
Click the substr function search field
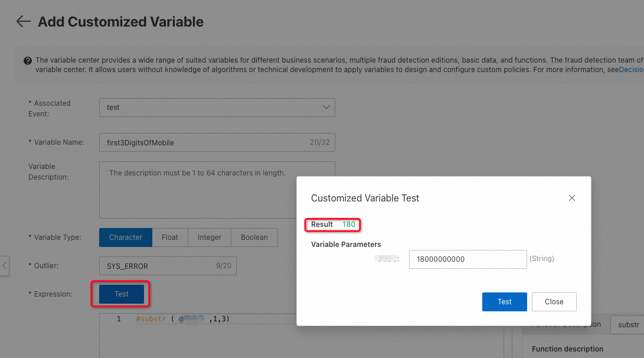pos(627,325)
